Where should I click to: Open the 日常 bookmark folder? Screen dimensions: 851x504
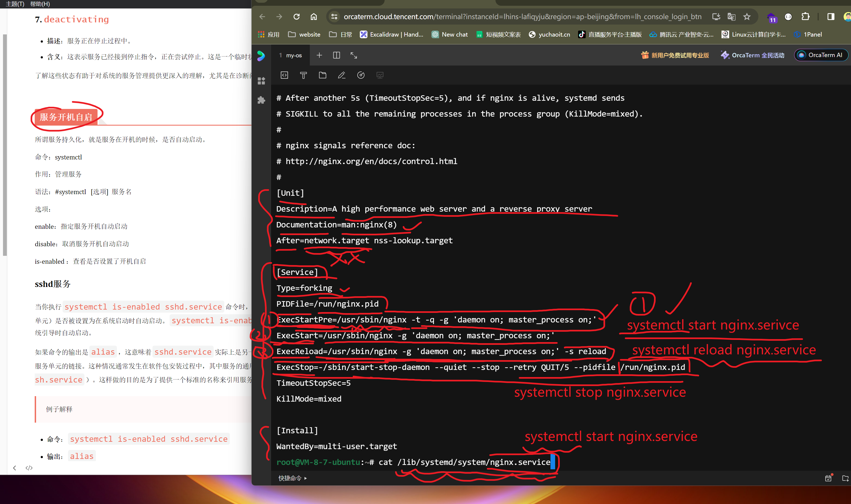pyautogui.click(x=340, y=34)
